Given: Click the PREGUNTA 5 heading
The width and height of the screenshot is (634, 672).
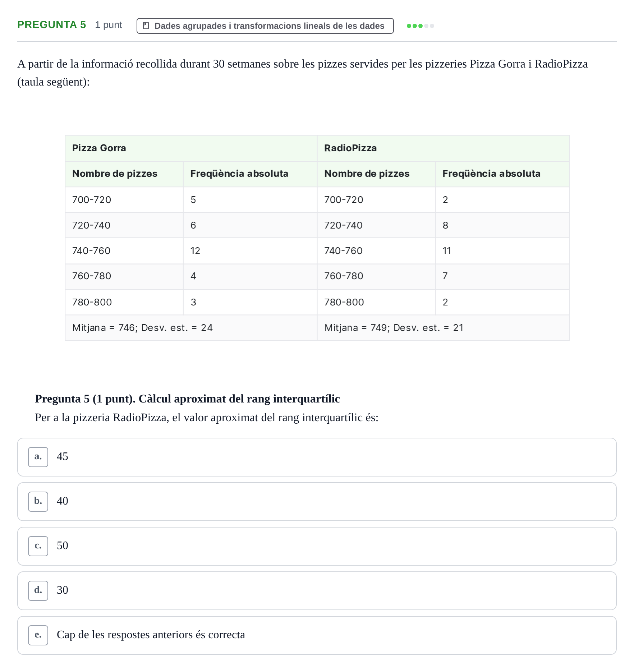Looking at the screenshot, I should click(x=52, y=25).
